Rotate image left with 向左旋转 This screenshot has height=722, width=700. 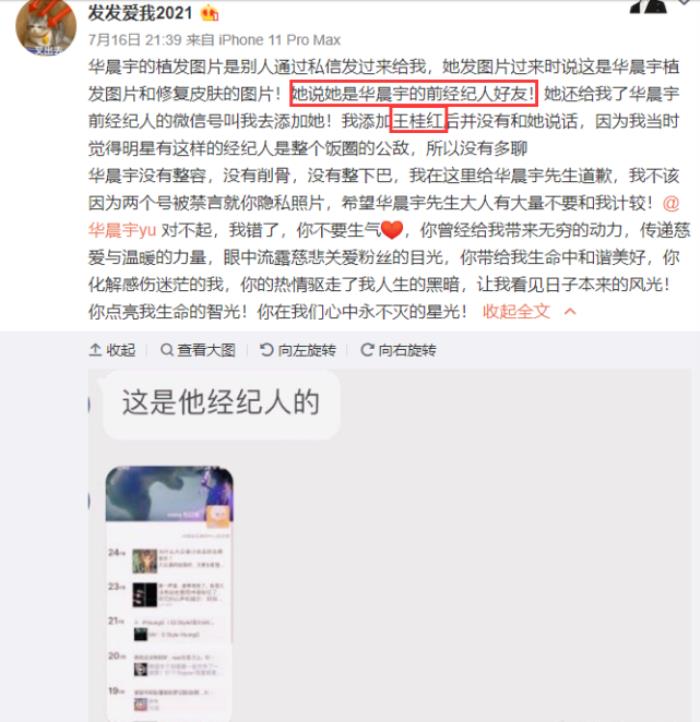pyautogui.click(x=298, y=350)
